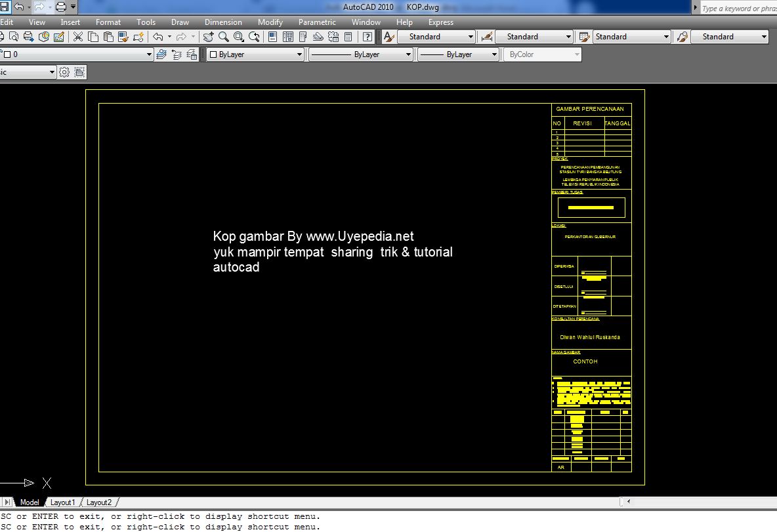This screenshot has height=532, width=777.
Task: Open the Table Style Standard dropdown
Action: [631, 37]
